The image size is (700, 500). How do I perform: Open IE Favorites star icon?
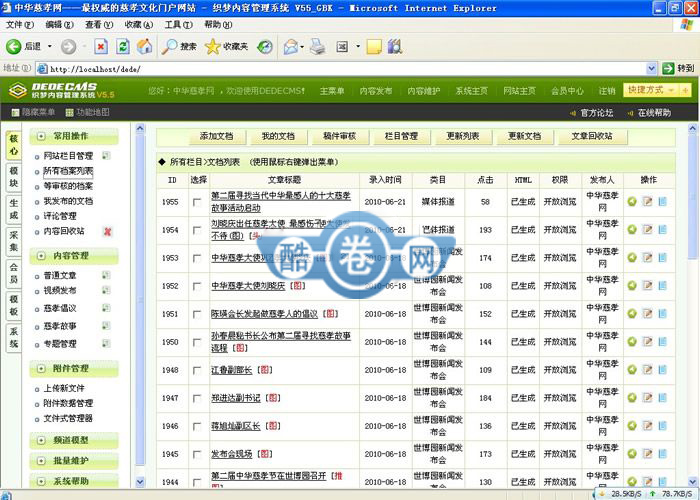point(212,46)
